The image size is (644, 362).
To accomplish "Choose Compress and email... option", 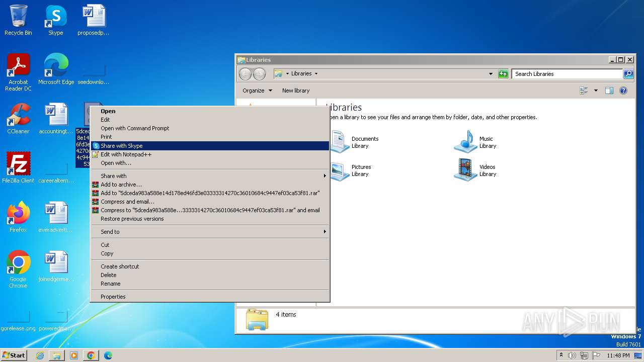I will [209, 202].
